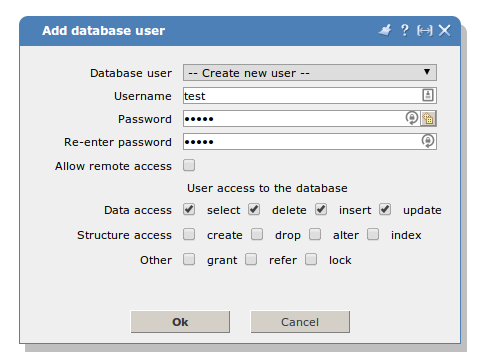
Task: Open the Database user dropdown
Action: pos(310,73)
